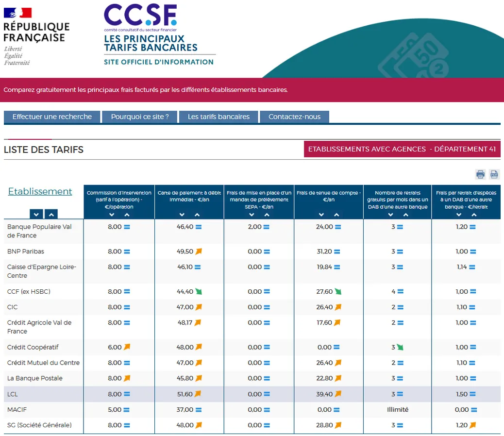This screenshot has height=436, width=504.
Task: Click the Etablissements avec agences Département 41 badge
Action: pyautogui.click(x=402, y=149)
